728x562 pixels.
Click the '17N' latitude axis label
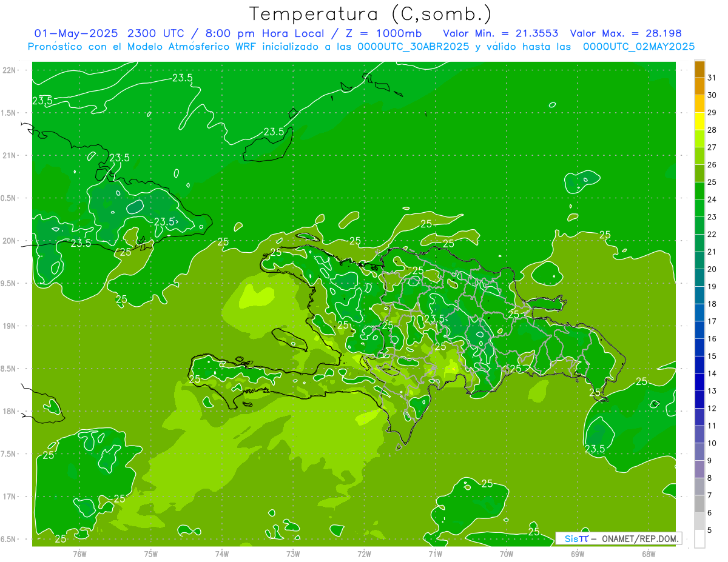coord(8,497)
